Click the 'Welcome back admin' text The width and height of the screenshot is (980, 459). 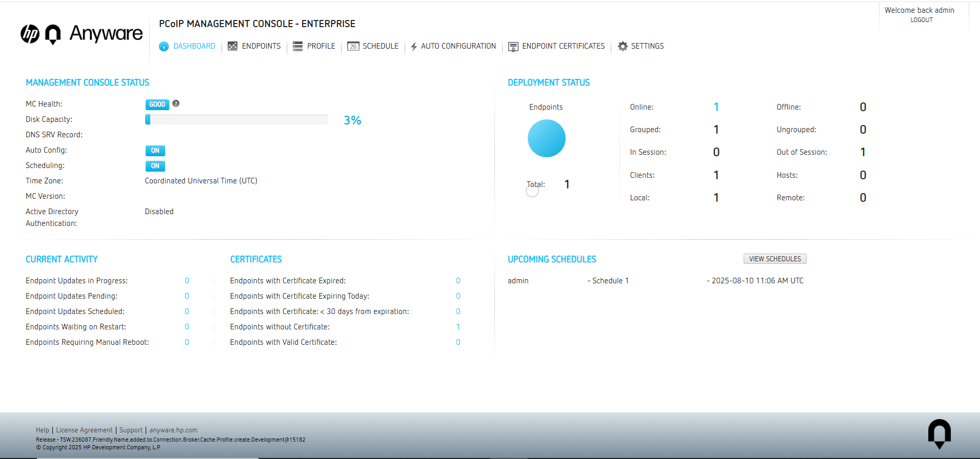click(x=919, y=10)
